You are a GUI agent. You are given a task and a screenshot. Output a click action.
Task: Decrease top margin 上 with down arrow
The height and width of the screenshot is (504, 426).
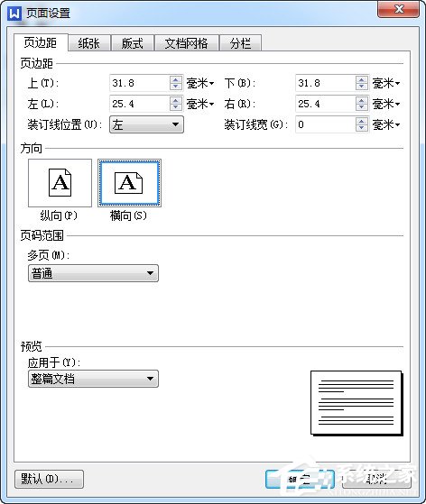pos(176,87)
